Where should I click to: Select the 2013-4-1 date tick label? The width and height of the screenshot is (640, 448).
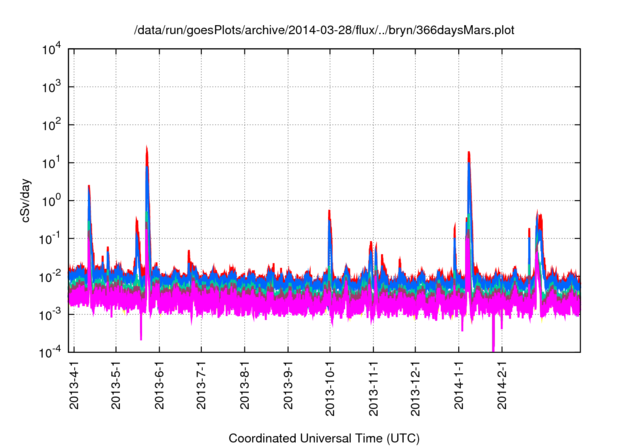[x=74, y=384]
